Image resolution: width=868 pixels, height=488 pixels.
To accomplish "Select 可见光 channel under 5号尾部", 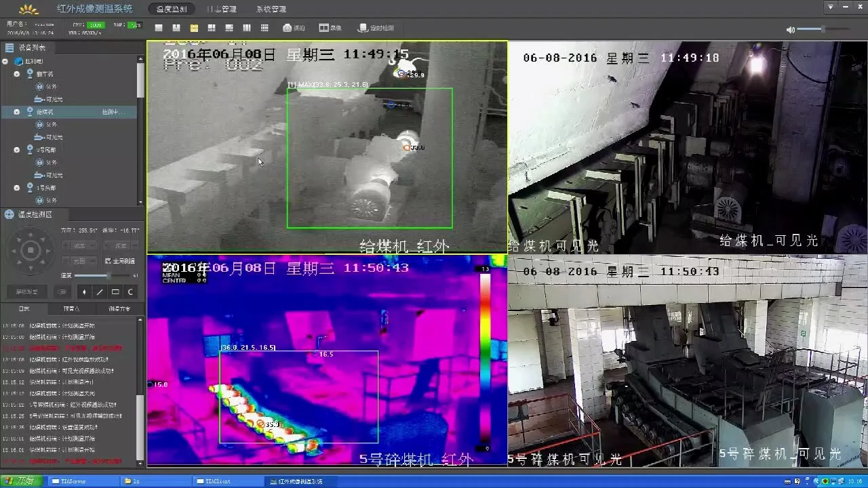I will 49,175.
